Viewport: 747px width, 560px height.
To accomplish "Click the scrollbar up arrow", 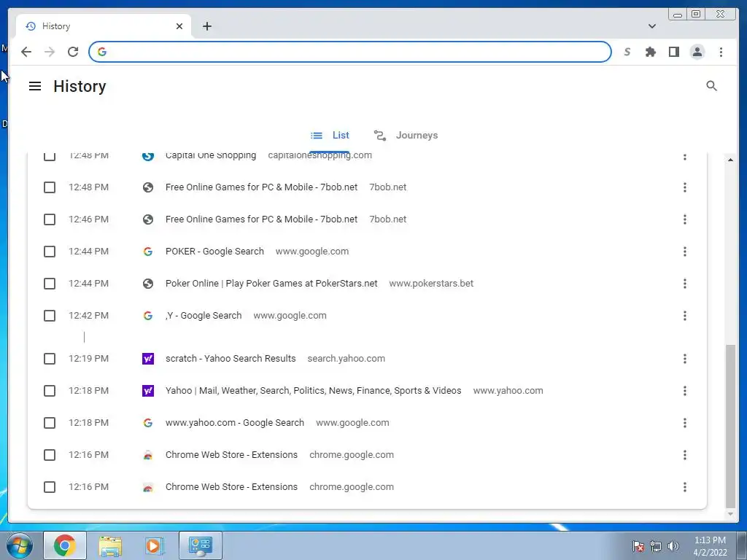I will click(x=730, y=160).
